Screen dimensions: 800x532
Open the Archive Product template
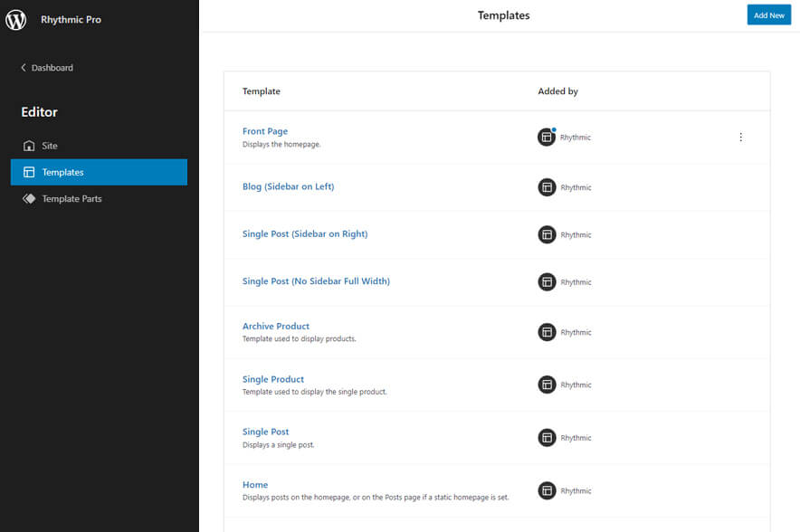coord(276,326)
